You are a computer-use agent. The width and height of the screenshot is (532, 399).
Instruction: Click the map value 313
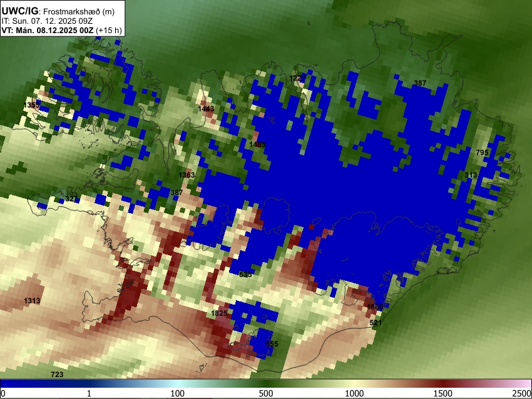pyautogui.click(x=471, y=175)
